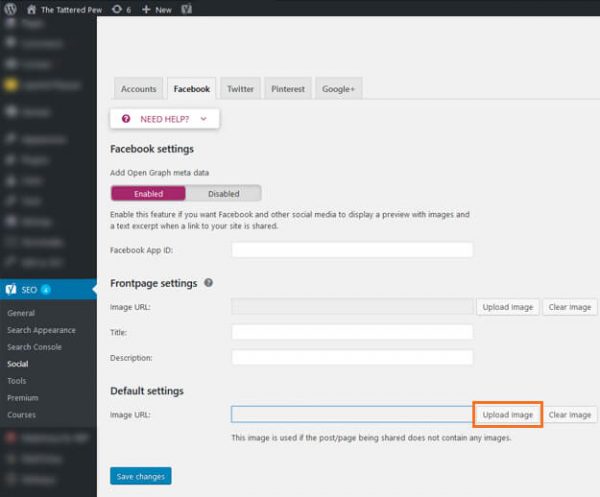The height and width of the screenshot is (497, 600).
Task: Open Search Console page
Action: 34,347
